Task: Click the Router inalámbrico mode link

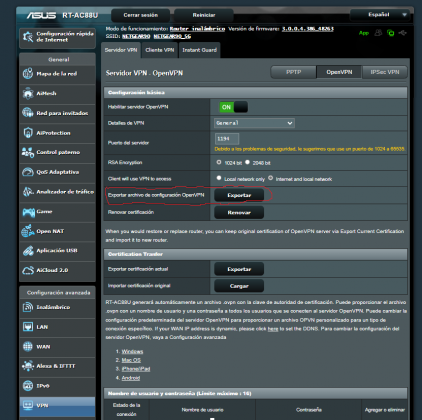Action: (197, 29)
